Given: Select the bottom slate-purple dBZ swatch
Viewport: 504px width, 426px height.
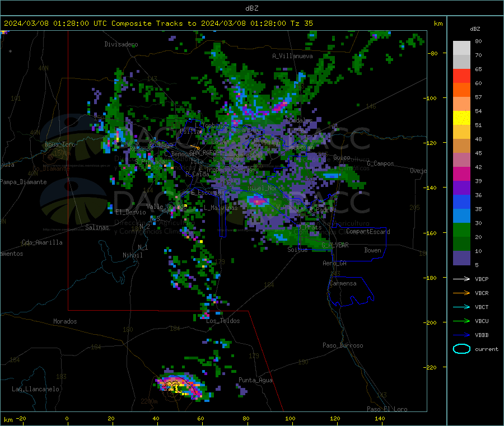Looking at the screenshot, I should 461,258.
